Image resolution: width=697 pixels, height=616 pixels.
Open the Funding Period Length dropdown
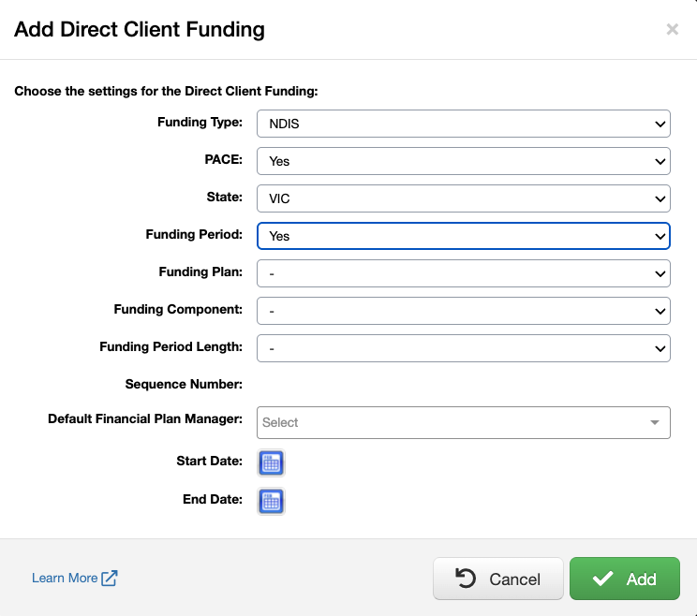point(464,348)
